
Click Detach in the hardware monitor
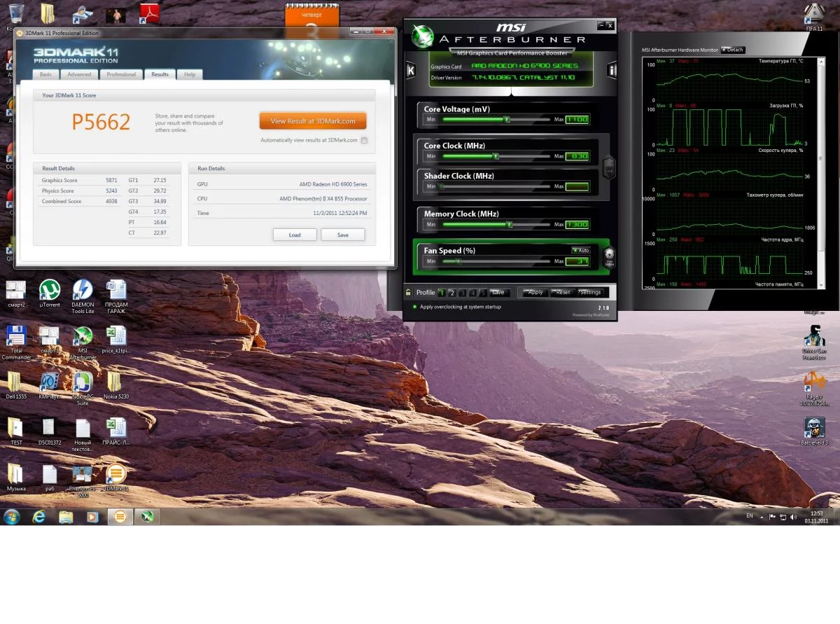point(734,50)
